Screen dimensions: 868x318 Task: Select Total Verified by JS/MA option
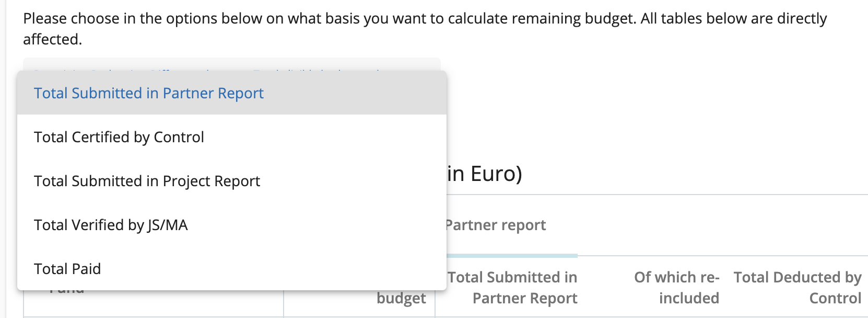point(111,225)
